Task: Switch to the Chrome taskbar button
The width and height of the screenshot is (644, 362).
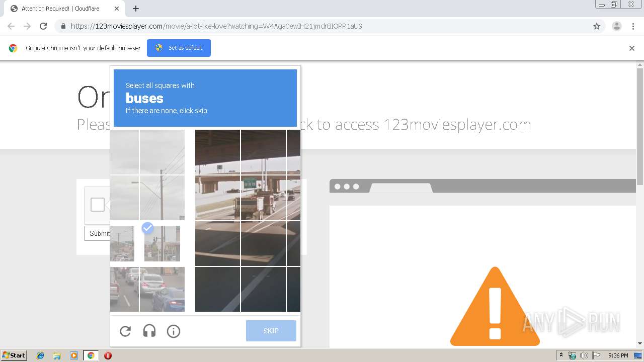Action: 91,355
